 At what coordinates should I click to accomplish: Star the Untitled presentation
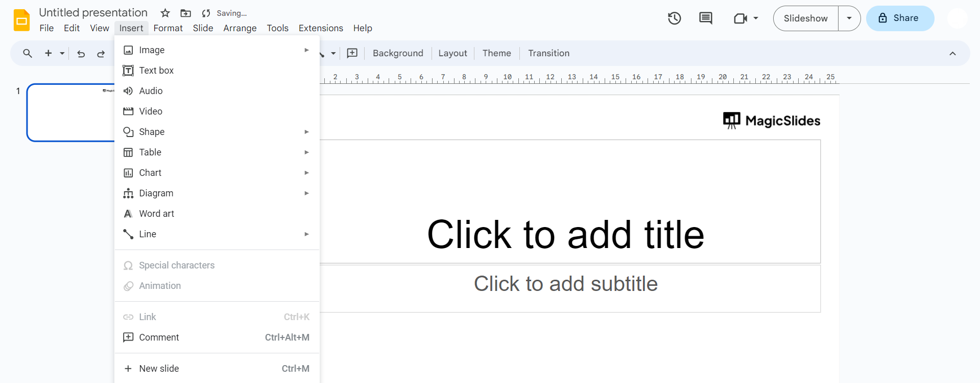point(165,13)
